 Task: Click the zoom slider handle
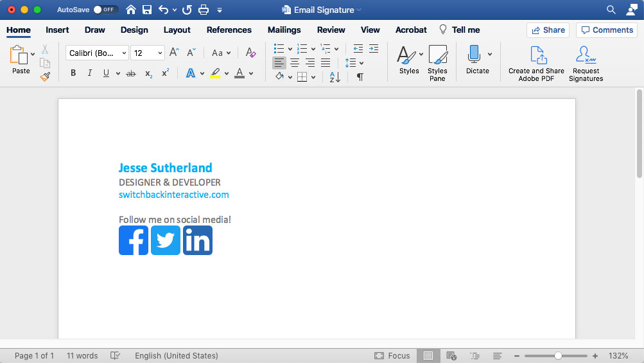[559, 355]
